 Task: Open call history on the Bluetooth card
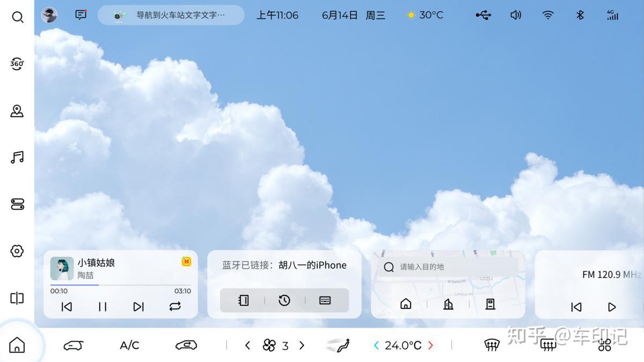284,300
